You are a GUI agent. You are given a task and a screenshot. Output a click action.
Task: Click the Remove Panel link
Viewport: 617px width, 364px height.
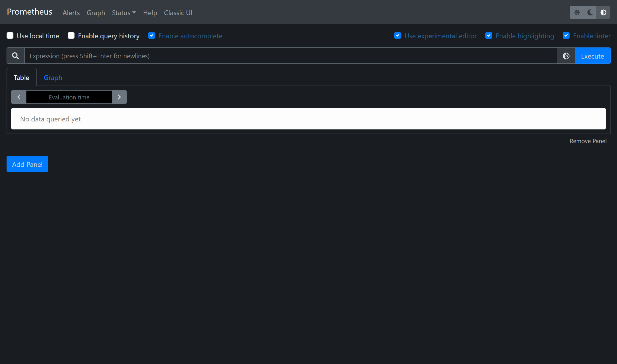tap(588, 141)
